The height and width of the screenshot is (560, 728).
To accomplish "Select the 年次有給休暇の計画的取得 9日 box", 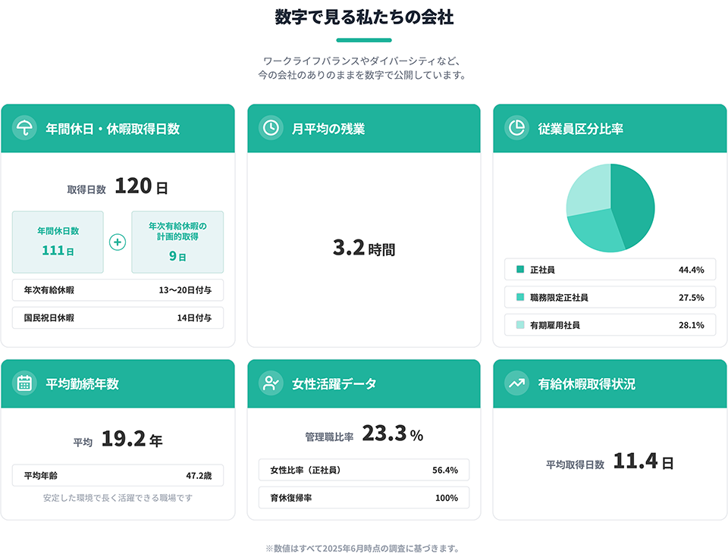I will coord(177,242).
